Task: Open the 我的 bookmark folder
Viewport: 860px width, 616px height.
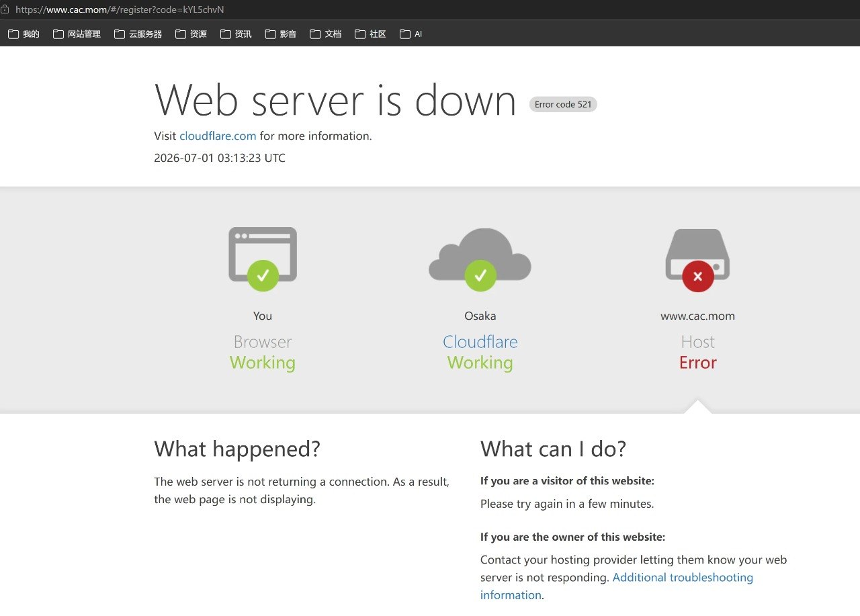Action: point(24,34)
